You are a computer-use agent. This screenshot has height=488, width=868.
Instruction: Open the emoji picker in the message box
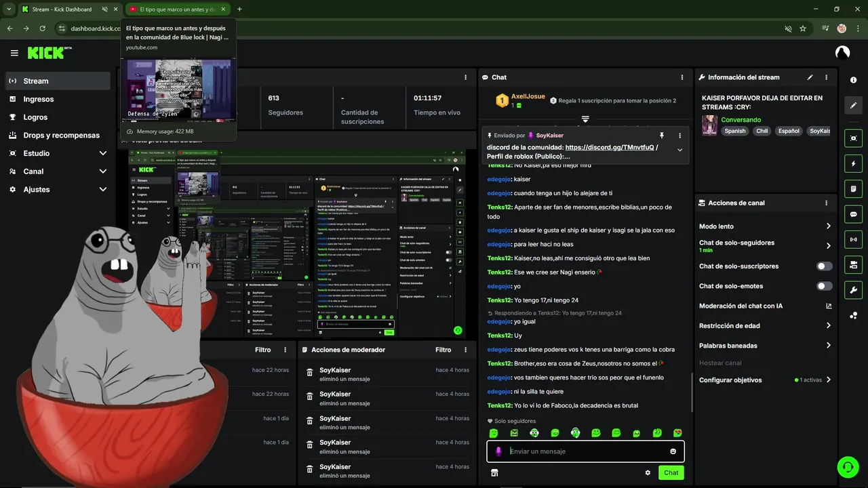tap(673, 451)
